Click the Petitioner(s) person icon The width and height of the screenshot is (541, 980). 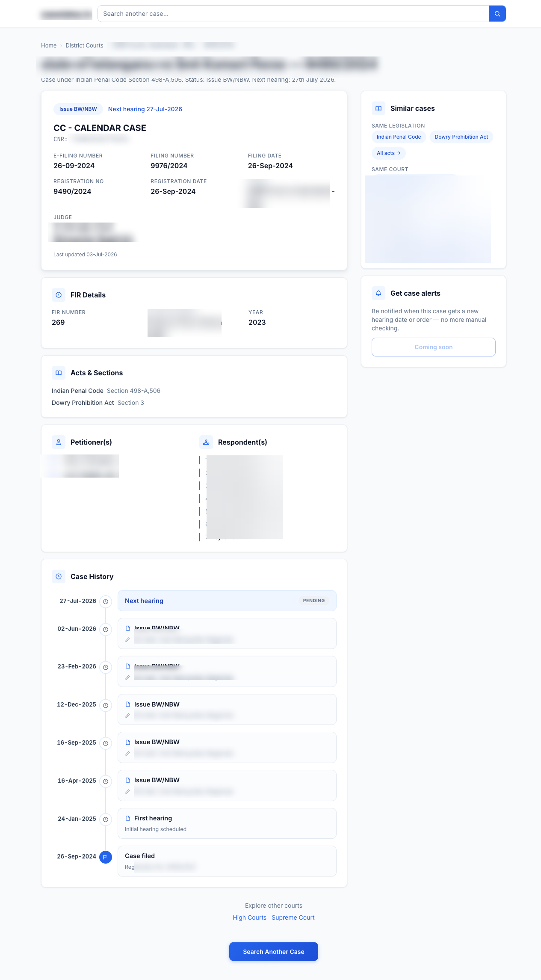tap(59, 442)
